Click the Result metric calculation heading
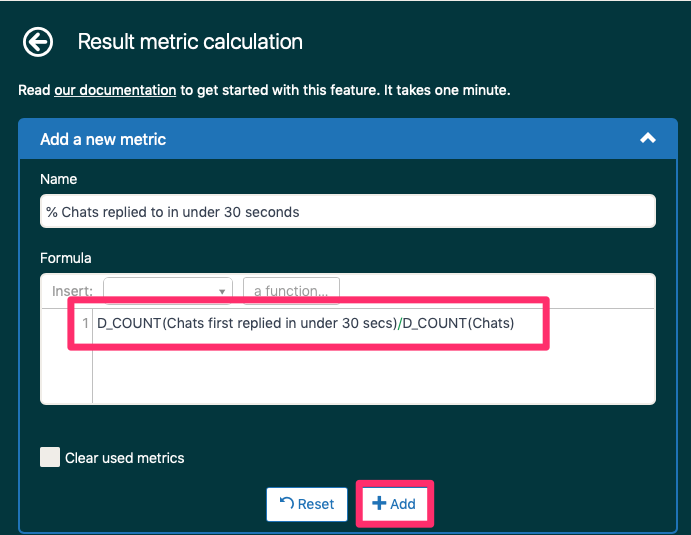 (x=190, y=42)
